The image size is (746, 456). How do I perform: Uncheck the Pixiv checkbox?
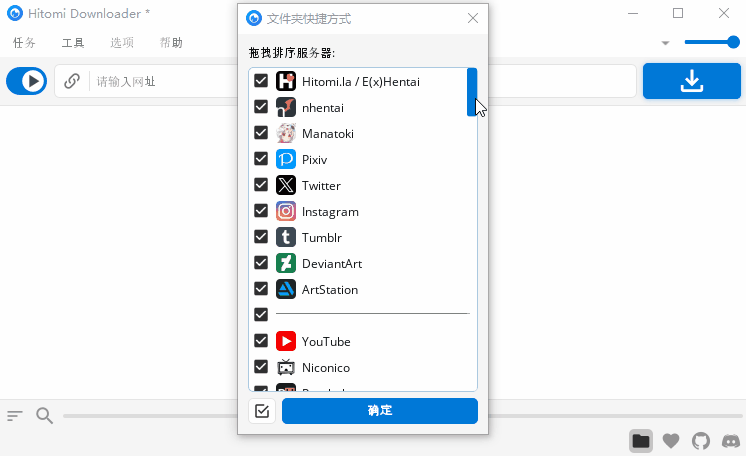point(261,159)
